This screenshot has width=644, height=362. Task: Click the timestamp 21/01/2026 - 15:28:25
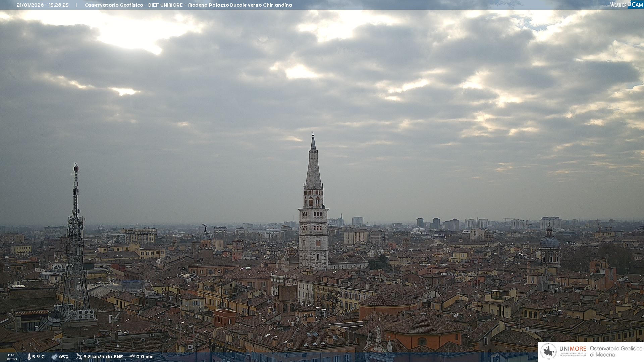(x=43, y=5)
